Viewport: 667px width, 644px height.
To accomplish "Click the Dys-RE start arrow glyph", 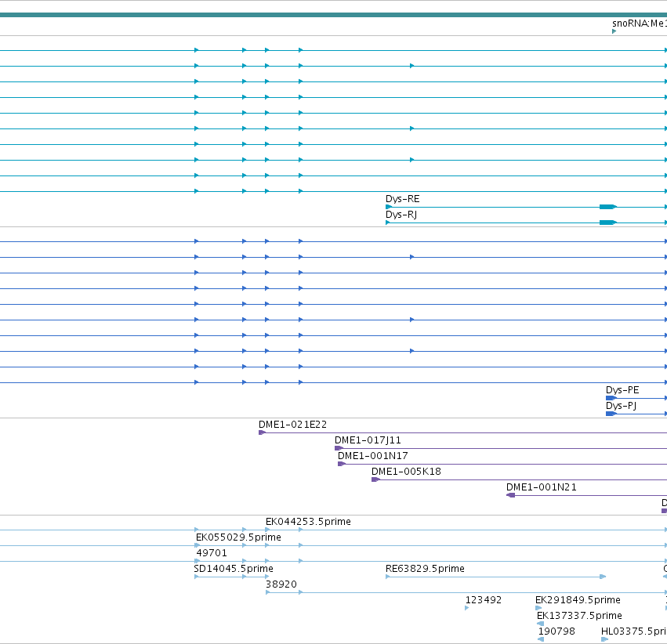I will coord(389,207).
